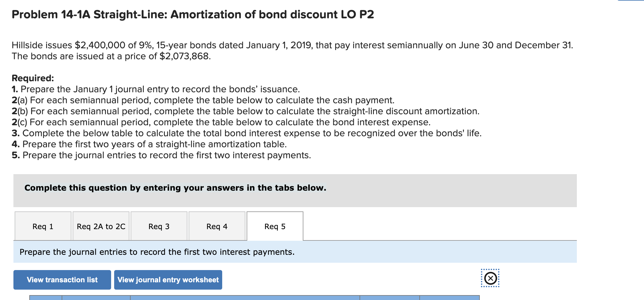The height and width of the screenshot is (300, 644).
Task: Select the Req 5 instruction text area
Action: pyautogui.click(x=295, y=252)
